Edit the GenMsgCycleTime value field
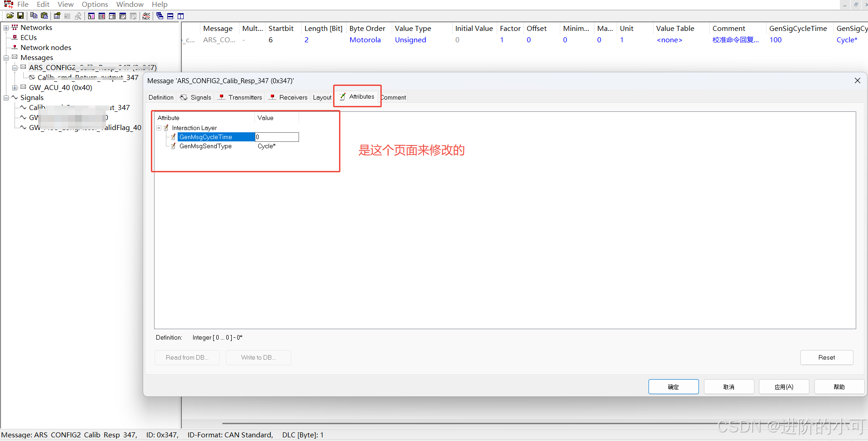This screenshot has width=868, height=441. (x=277, y=137)
